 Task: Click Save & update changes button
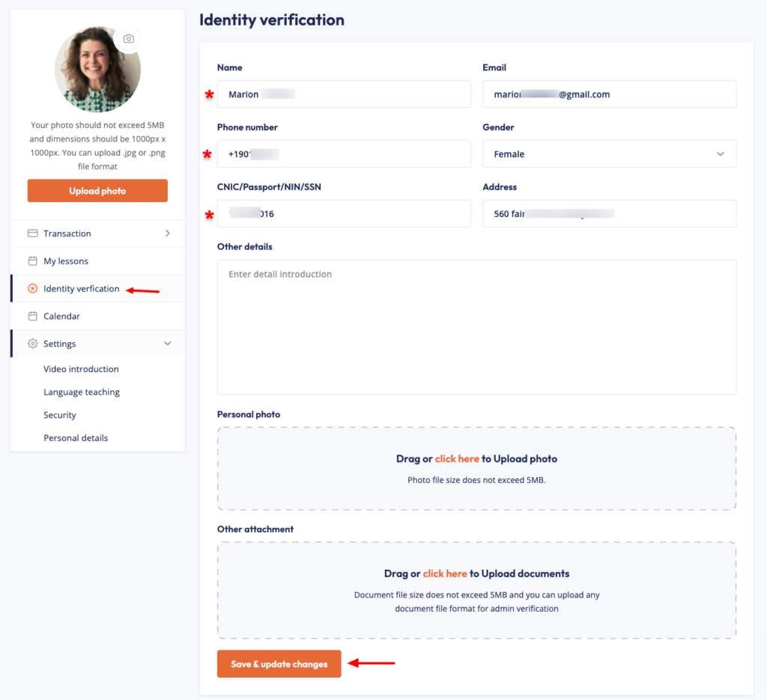tap(279, 664)
